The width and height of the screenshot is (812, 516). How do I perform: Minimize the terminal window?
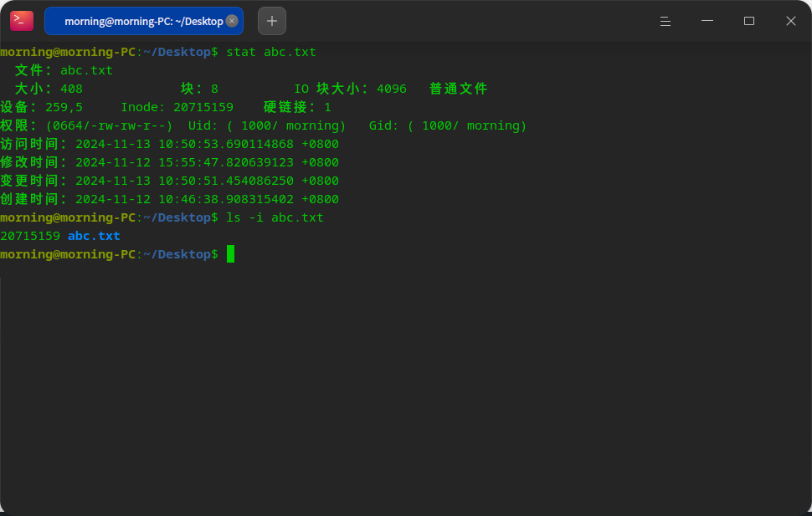[x=707, y=21]
